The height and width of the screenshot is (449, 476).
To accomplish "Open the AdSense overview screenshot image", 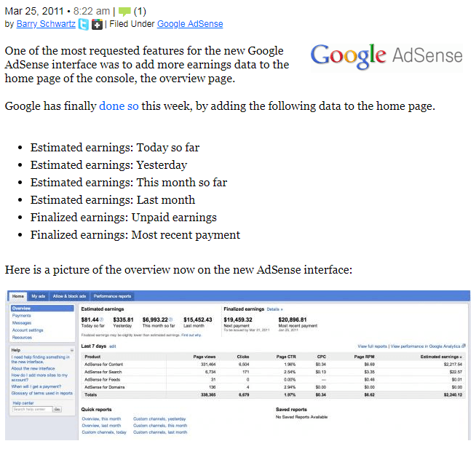I will pyautogui.click(x=238, y=365).
